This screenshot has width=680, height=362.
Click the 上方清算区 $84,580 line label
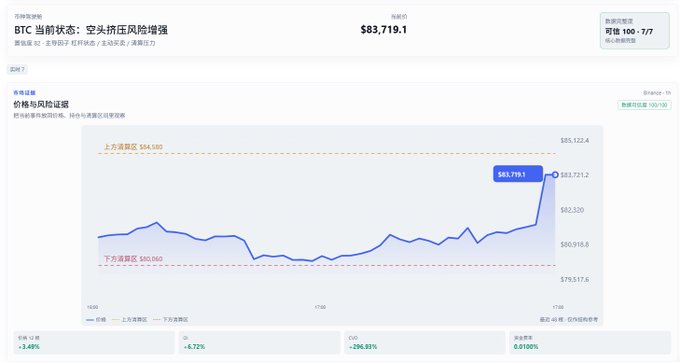(133, 147)
